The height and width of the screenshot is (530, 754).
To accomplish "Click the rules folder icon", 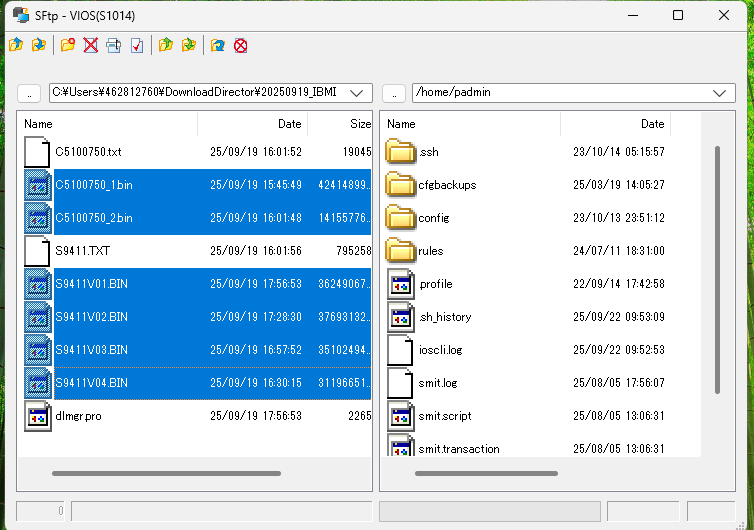I will click(401, 251).
